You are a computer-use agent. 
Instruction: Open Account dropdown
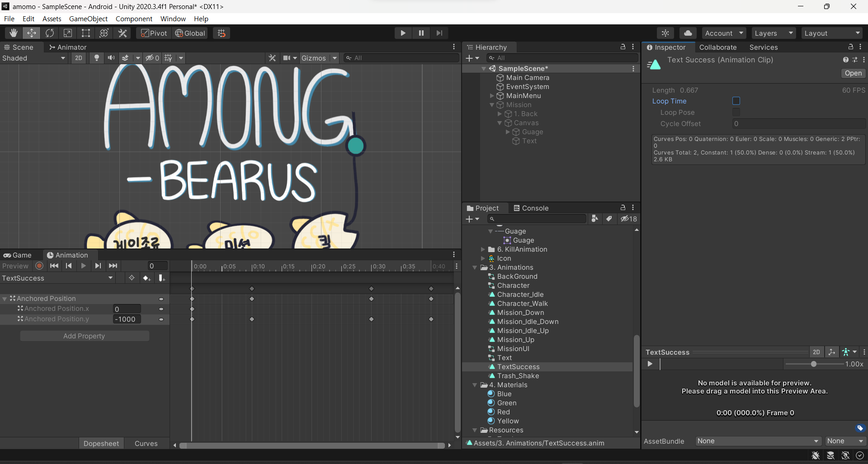(x=724, y=33)
